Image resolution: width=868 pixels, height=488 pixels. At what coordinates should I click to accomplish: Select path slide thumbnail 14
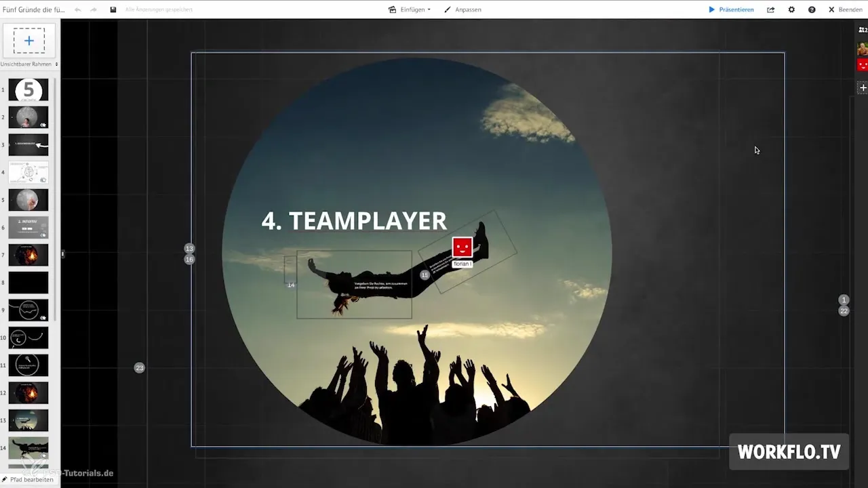coord(28,448)
